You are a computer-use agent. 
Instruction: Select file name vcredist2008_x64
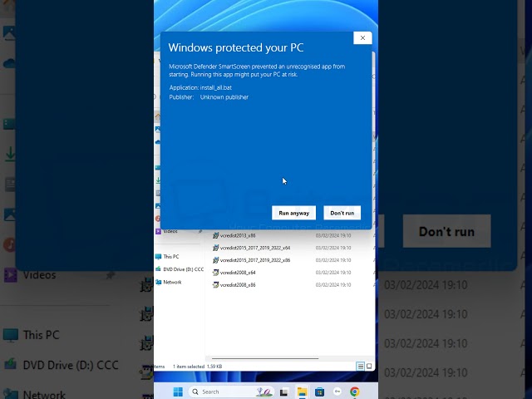238,273
